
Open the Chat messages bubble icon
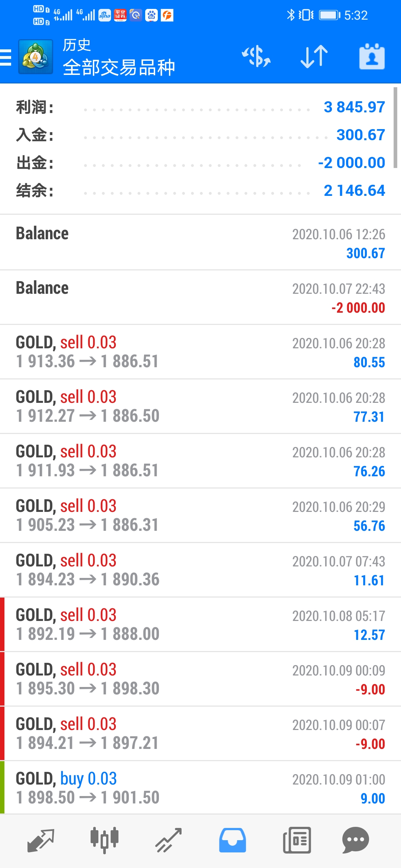356,841
